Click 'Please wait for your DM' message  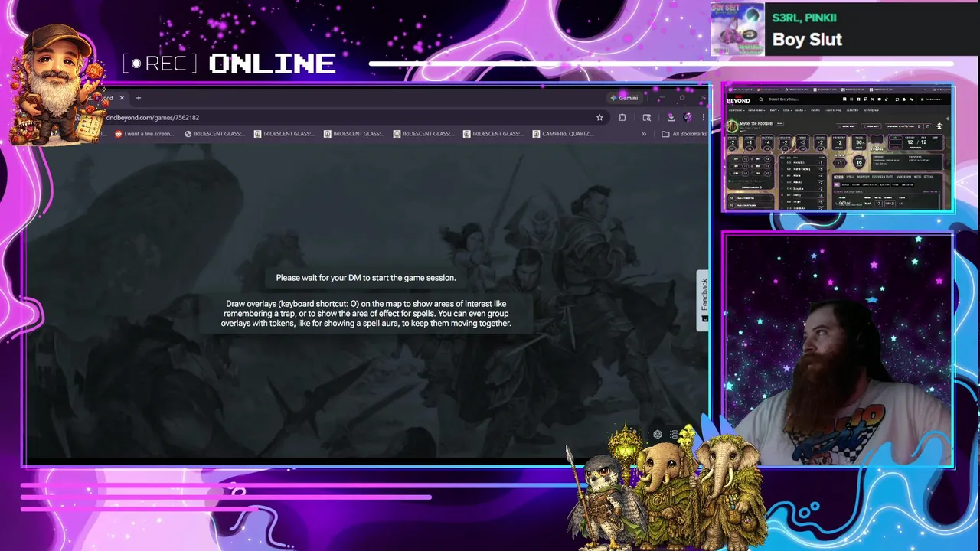coord(366,278)
